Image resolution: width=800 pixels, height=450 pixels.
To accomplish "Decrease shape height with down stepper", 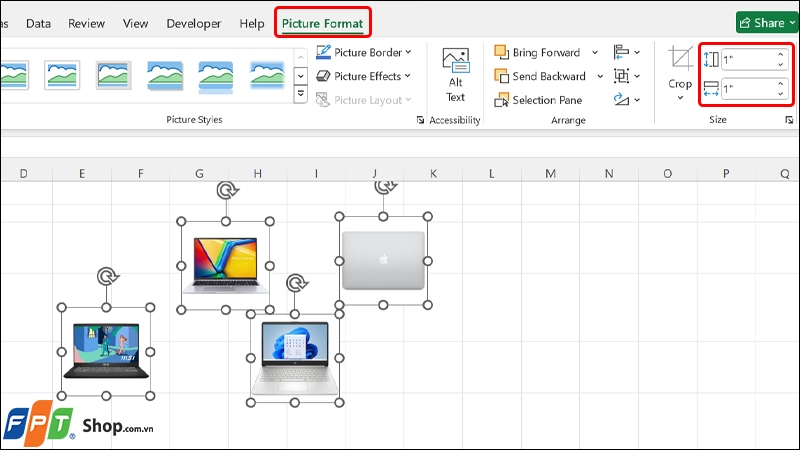I will [781, 65].
